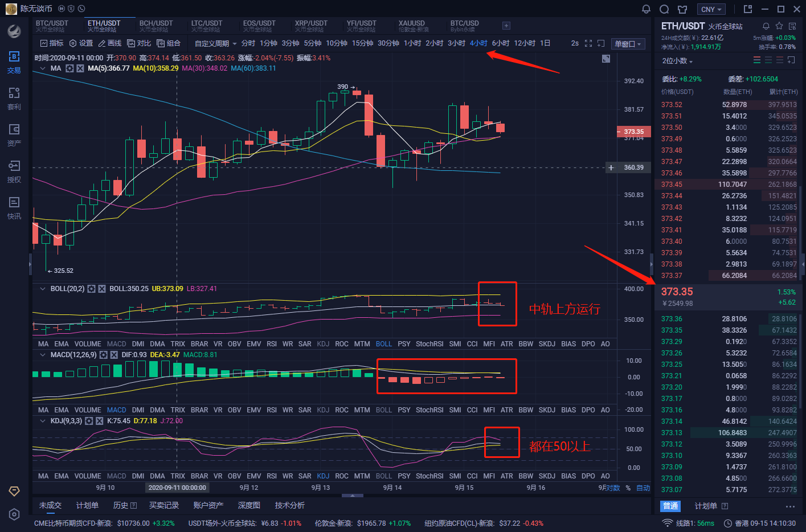Collapse the MA indicator legend chevron
The height and width of the screenshot is (532, 806).
tap(43, 68)
